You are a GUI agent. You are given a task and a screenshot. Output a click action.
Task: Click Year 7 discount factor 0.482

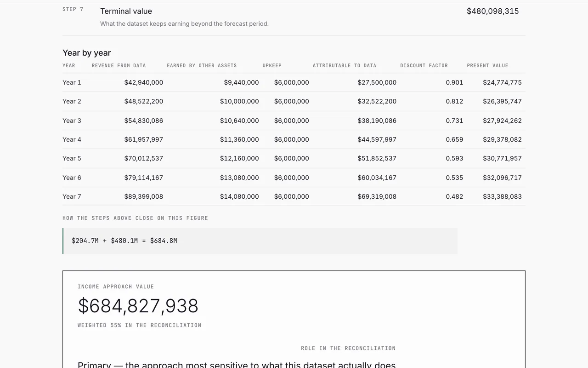pyautogui.click(x=454, y=196)
